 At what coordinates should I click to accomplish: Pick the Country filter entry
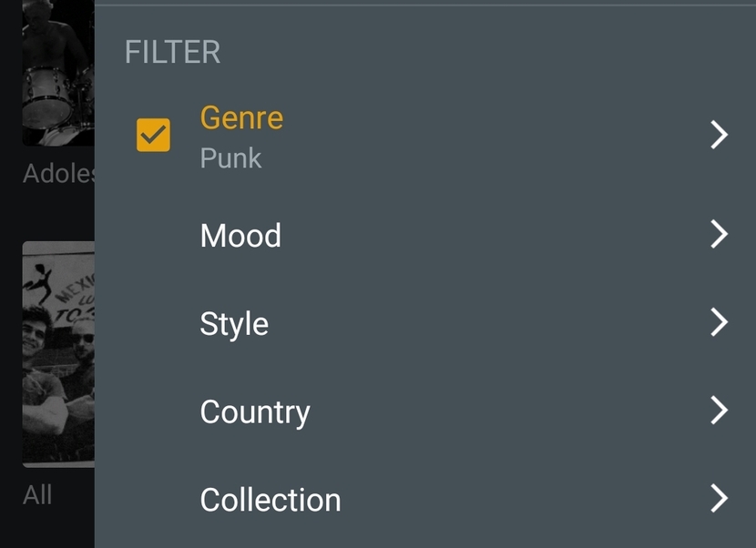tap(255, 412)
